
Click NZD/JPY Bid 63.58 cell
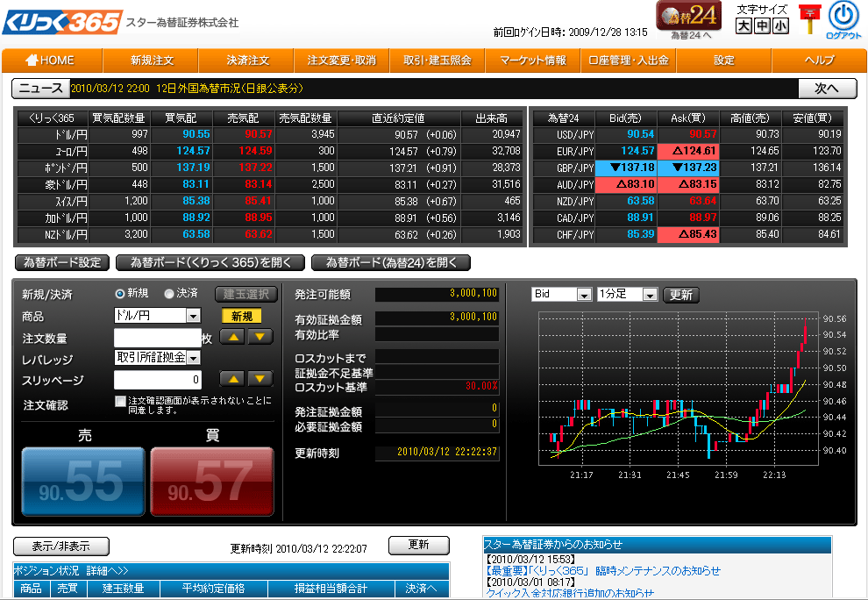tap(625, 201)
